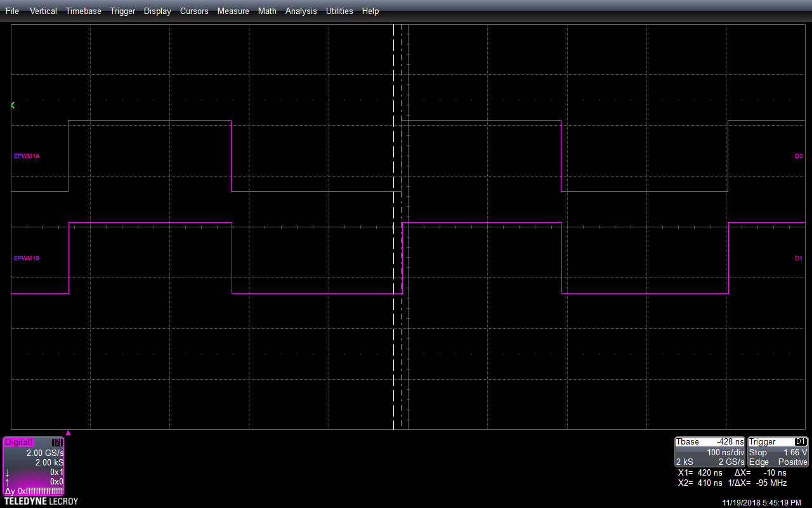Viewport: 812px width, 508px height.
Task: Open the Digital1 descriptor box
Action: (x=34, y=466)
